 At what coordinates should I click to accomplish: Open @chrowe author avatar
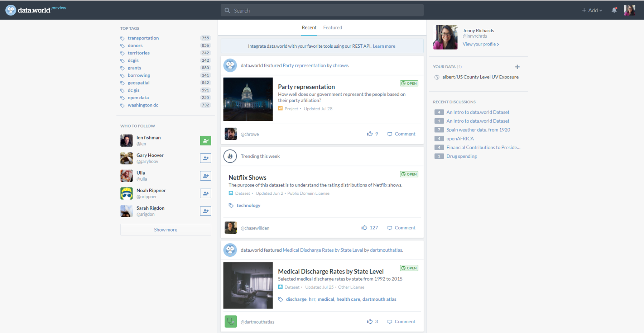pyautogui.click(x=231, y=134)
